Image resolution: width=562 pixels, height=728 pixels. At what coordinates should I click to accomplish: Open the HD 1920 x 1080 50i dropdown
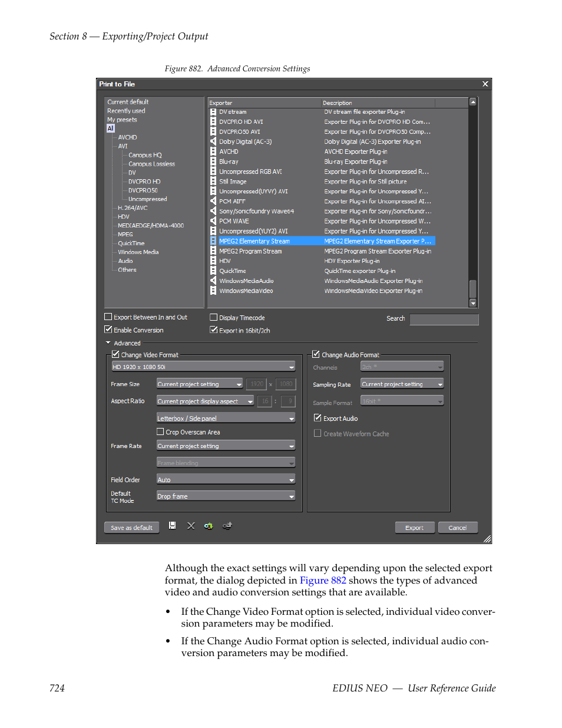[203, 367]
